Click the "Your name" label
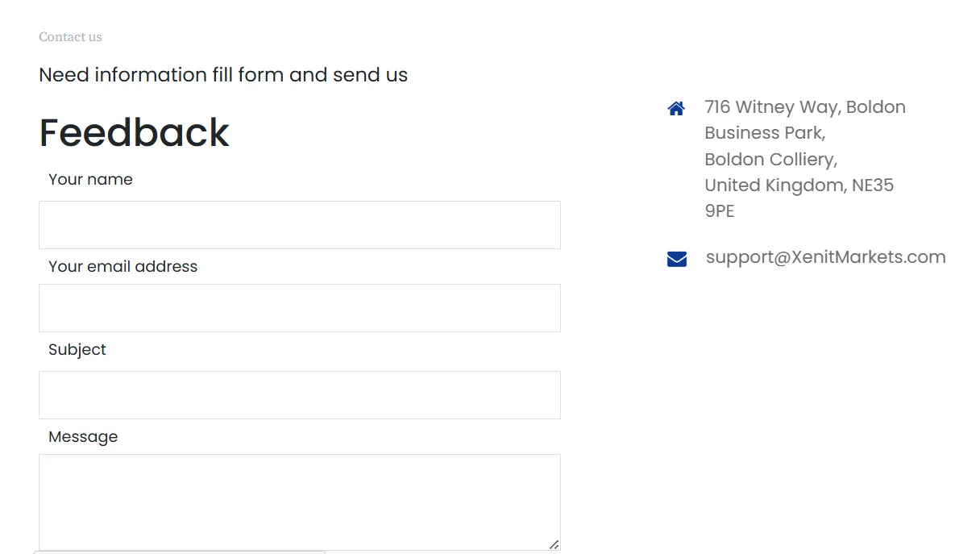This screenshot has width=980, height=554. click(x=90, y=180)
